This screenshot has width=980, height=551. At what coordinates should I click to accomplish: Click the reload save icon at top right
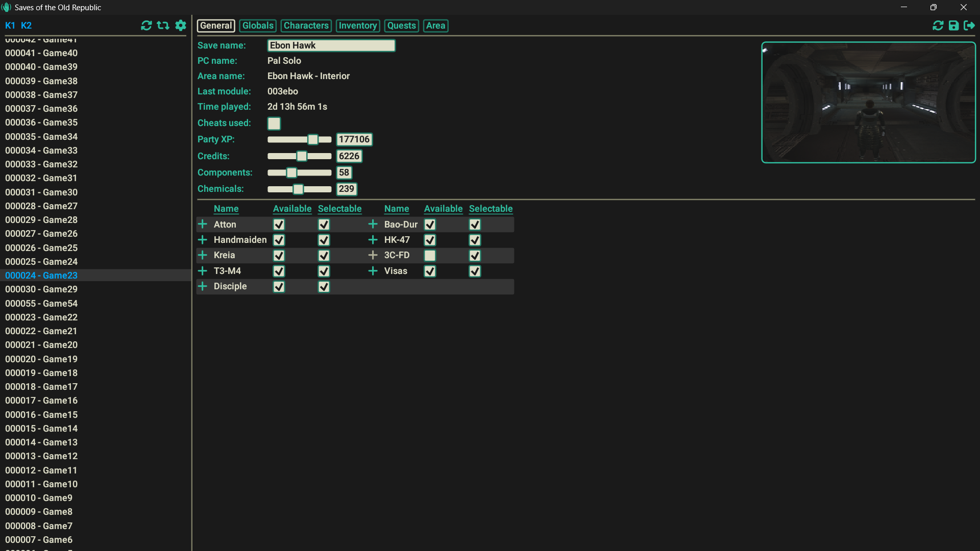[x=938, y=26]
